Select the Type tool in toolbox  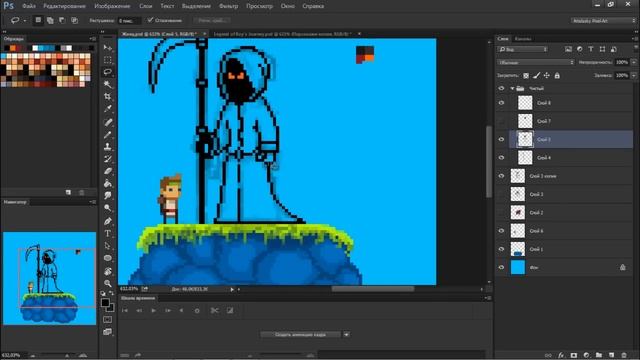[107, 233]
